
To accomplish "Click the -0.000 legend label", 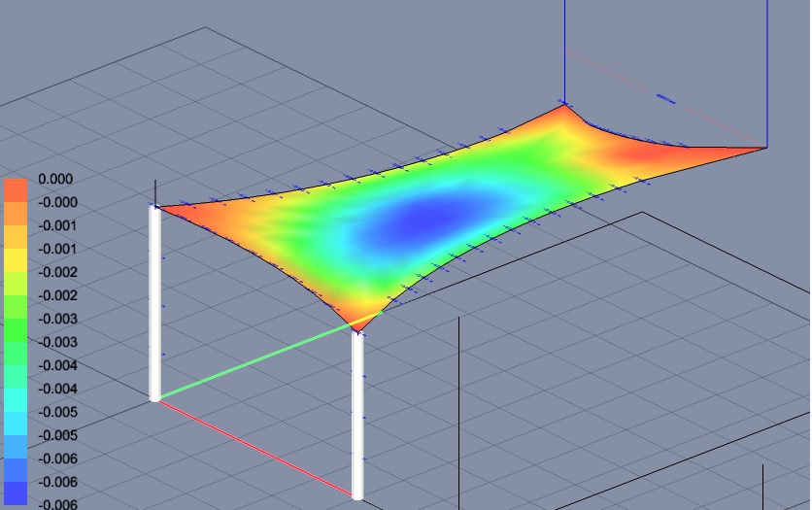I will pos(55,203).
